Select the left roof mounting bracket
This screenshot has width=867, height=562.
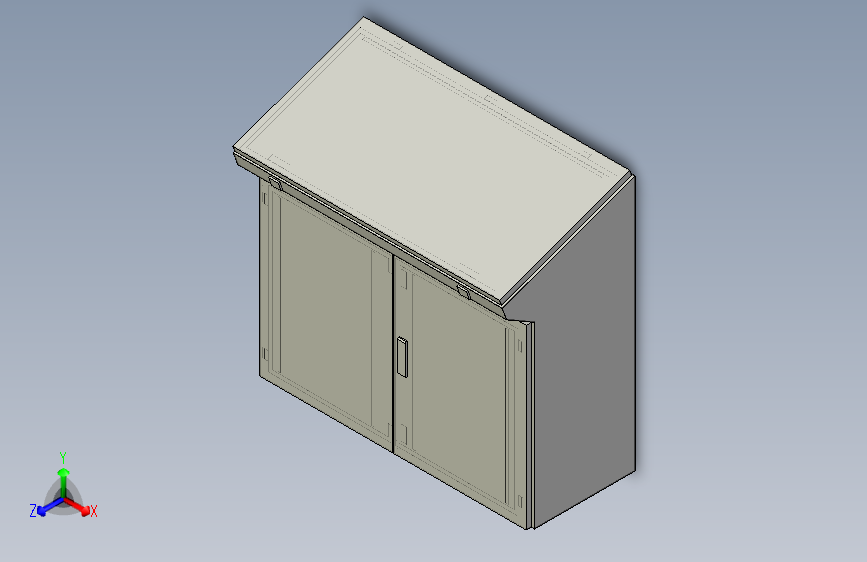[x=275, y=182]
